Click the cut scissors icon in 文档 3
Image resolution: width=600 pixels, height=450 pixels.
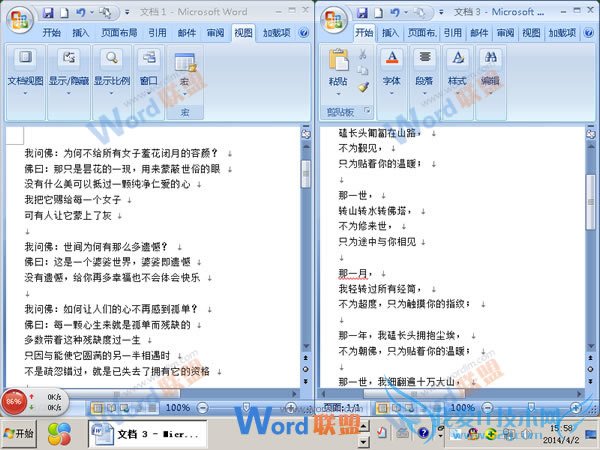362,55
